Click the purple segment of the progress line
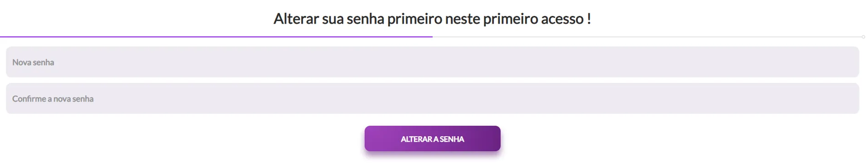This screenshot has width=868, height=164. [x=216, y=36]
